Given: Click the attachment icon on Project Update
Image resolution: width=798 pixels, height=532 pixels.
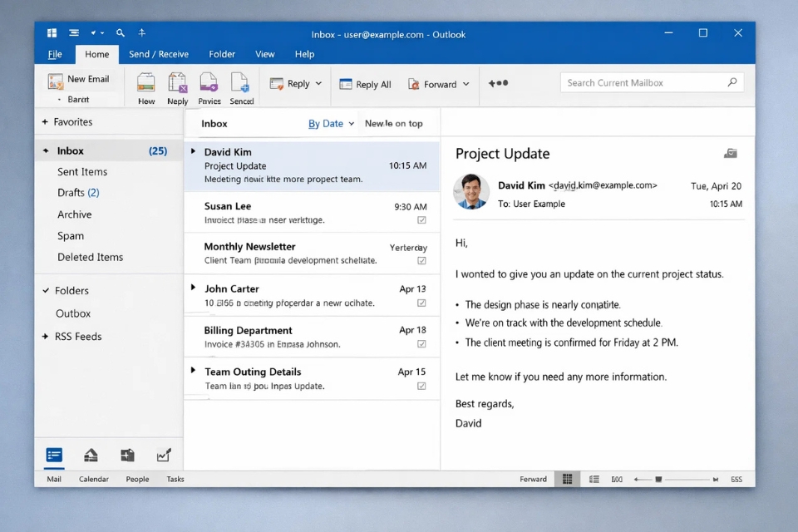Looking at the screenshot, I should click(730, 153).
